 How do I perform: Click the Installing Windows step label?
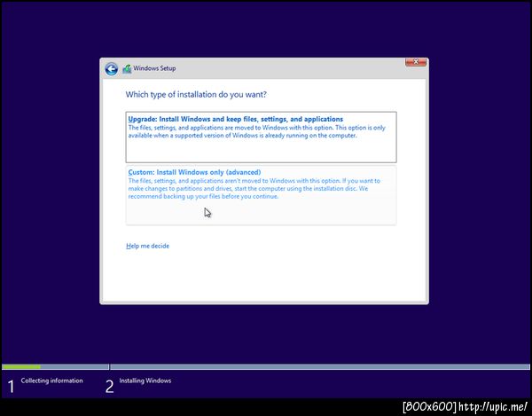click(x=145, y=381)
